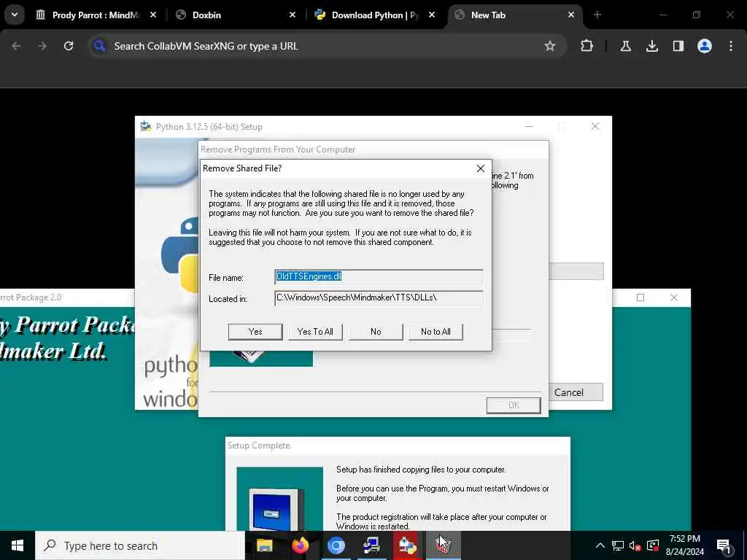
Task: Select No to All button
Action: tap(436, 332)
